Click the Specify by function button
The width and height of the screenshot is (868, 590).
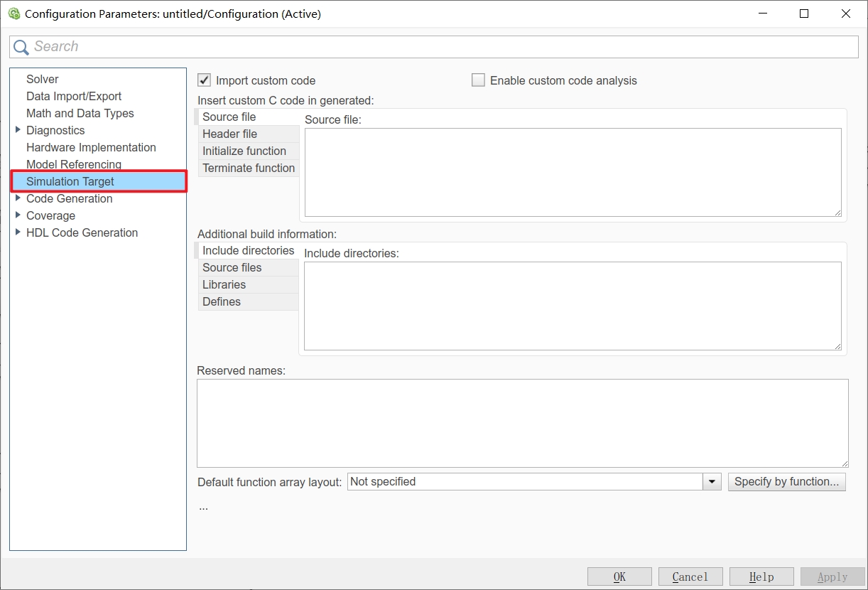786,481
